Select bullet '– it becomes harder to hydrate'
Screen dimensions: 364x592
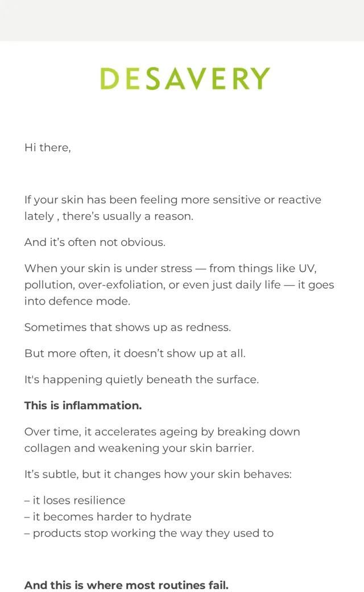coord(108,516)
